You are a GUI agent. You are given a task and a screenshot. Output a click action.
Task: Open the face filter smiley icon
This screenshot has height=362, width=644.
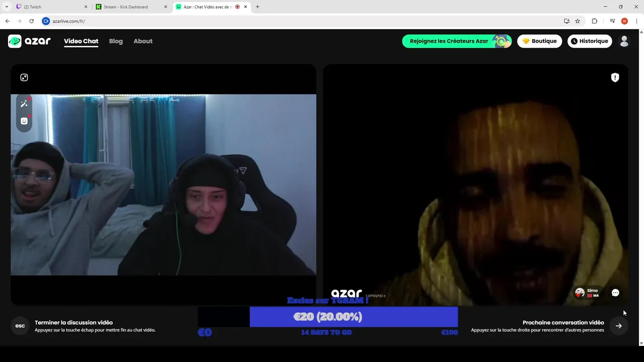coord(24,121)
